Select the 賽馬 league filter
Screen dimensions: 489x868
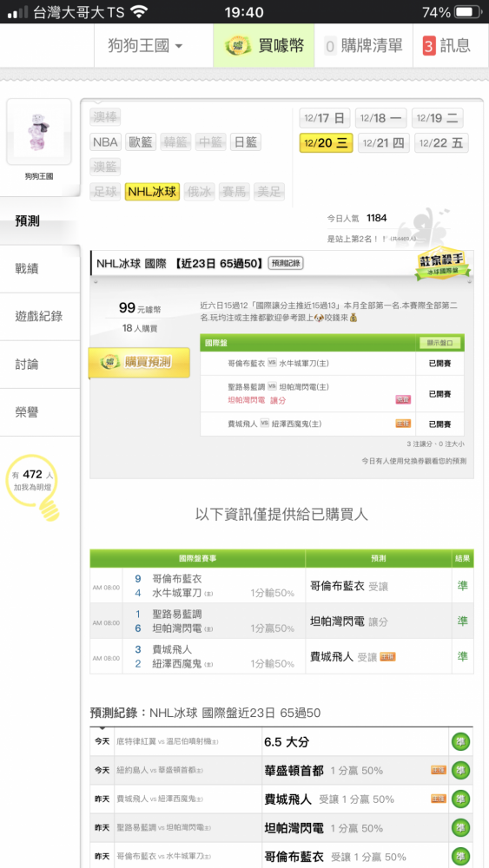coord(234,192)
